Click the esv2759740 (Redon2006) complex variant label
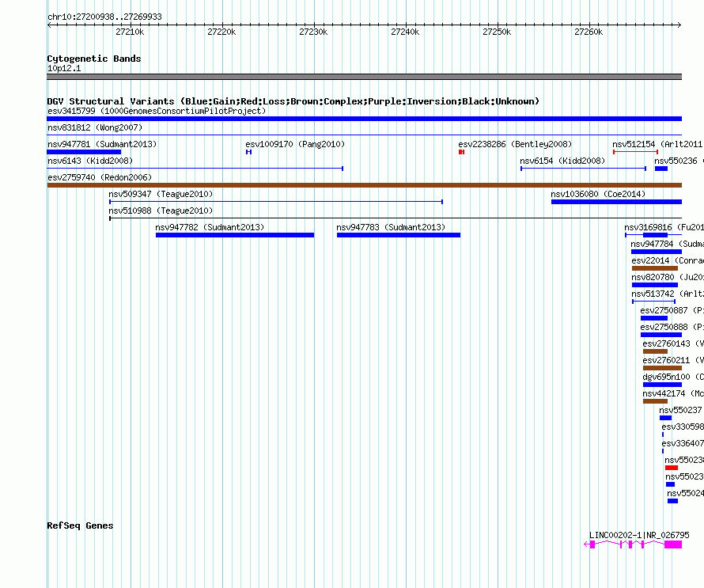The height and width of the screenshot is (588, 704). [x=100, y=177]
